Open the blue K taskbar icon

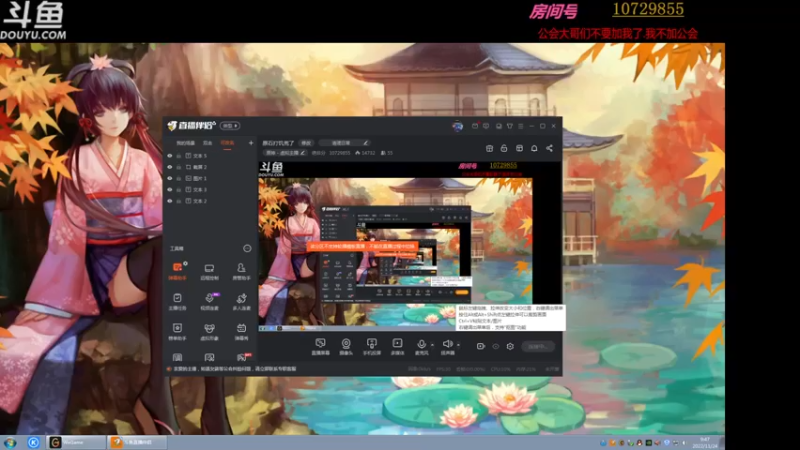click(34, 442)
